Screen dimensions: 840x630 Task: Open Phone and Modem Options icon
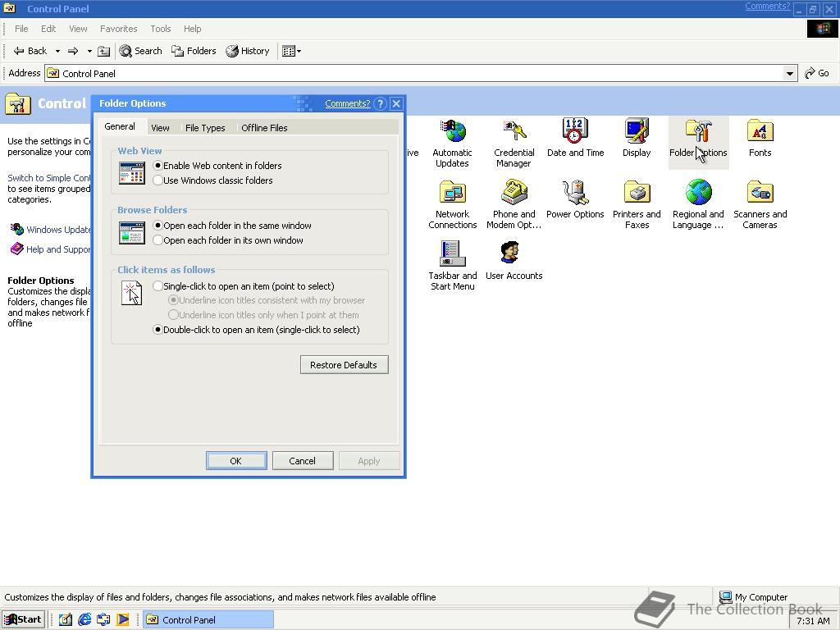click(x=514, y=204)
